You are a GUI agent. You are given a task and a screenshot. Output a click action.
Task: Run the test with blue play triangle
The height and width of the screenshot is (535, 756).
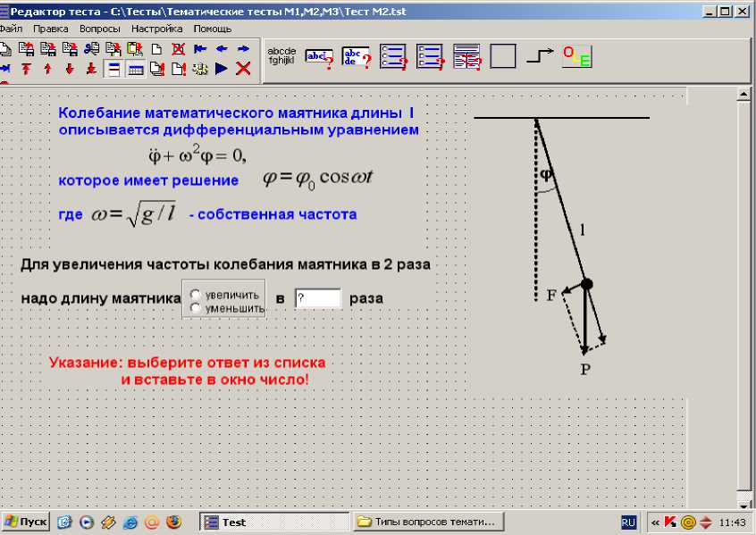click(x=222, y=69)
